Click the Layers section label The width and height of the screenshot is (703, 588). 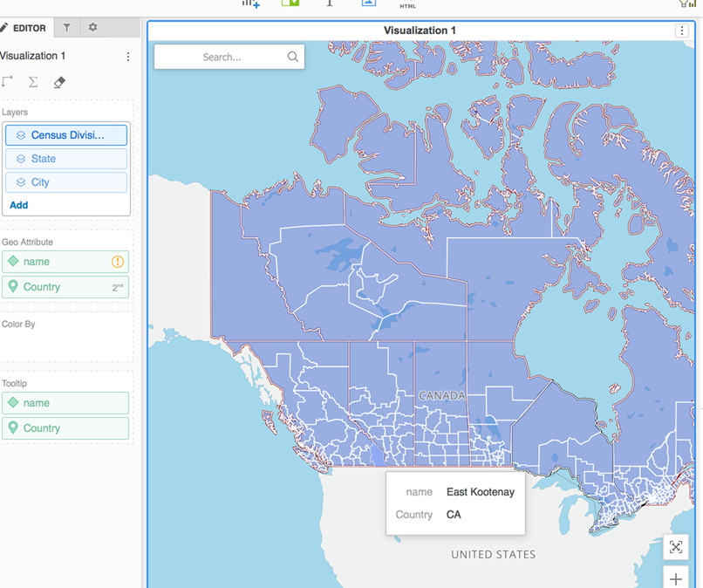pos(15,113)
